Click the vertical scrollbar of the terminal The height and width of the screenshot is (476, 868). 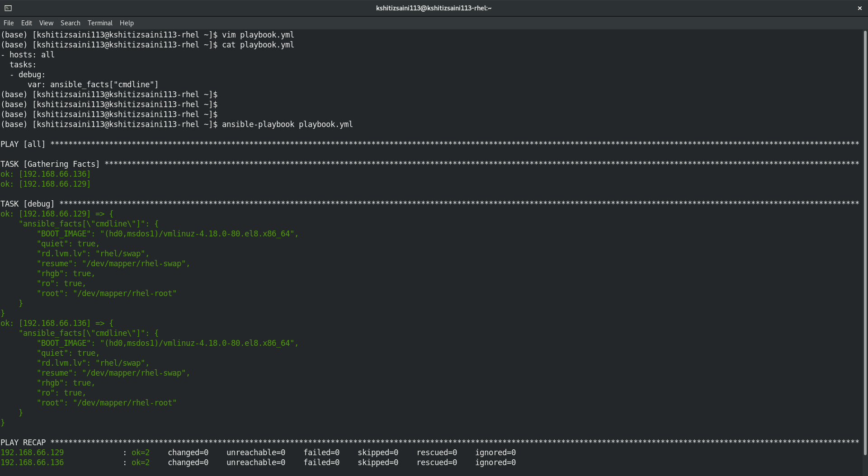click(x=865, y=244)
